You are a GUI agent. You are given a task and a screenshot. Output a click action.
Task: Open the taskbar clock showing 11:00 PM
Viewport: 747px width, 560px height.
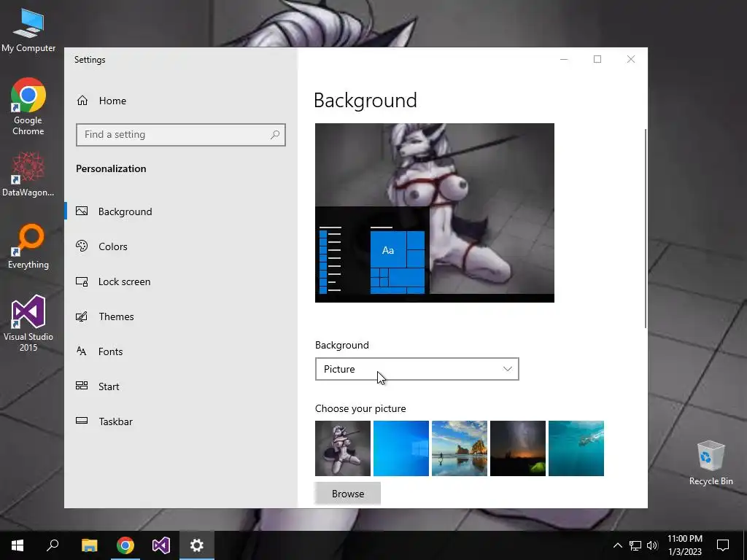685,545
